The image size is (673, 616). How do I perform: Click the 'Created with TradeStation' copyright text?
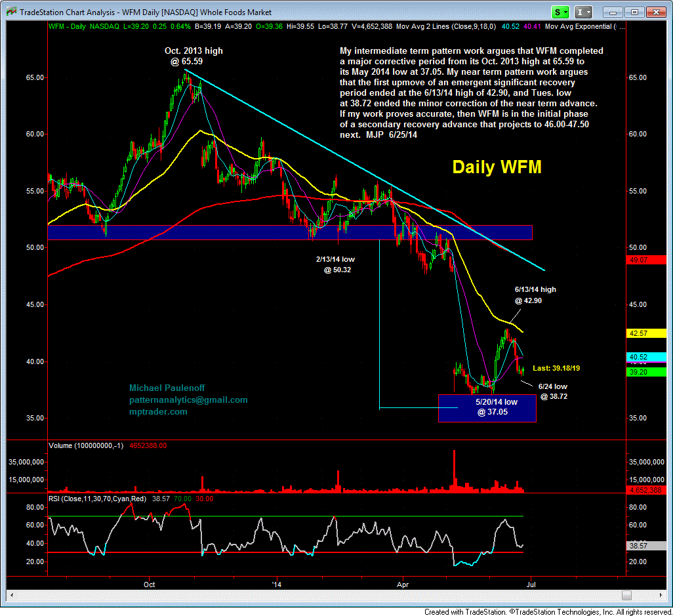point(548,611)
